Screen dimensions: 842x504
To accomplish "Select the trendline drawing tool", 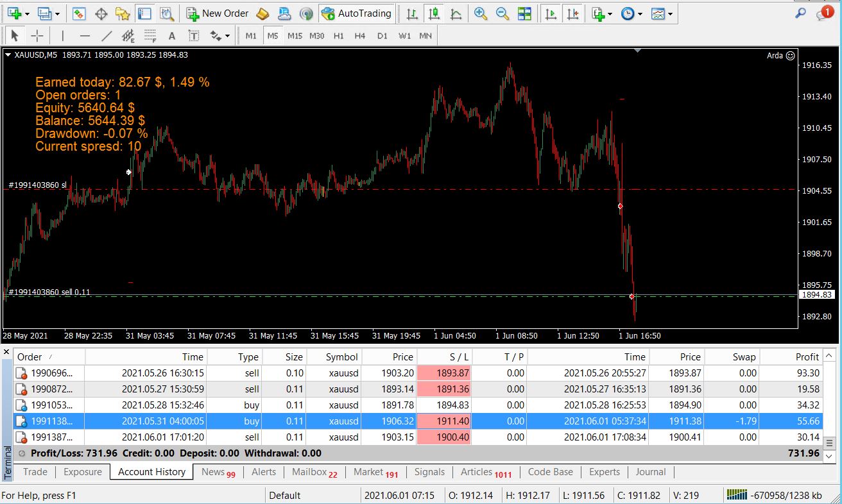I will click(107, 36).
